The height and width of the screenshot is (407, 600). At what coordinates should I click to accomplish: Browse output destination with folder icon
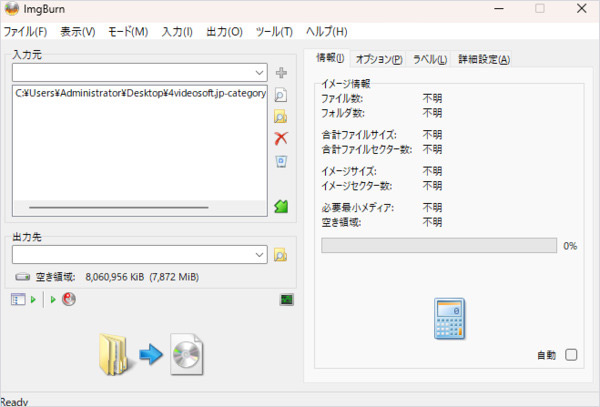pyautogui.click(x=280, y=255)
